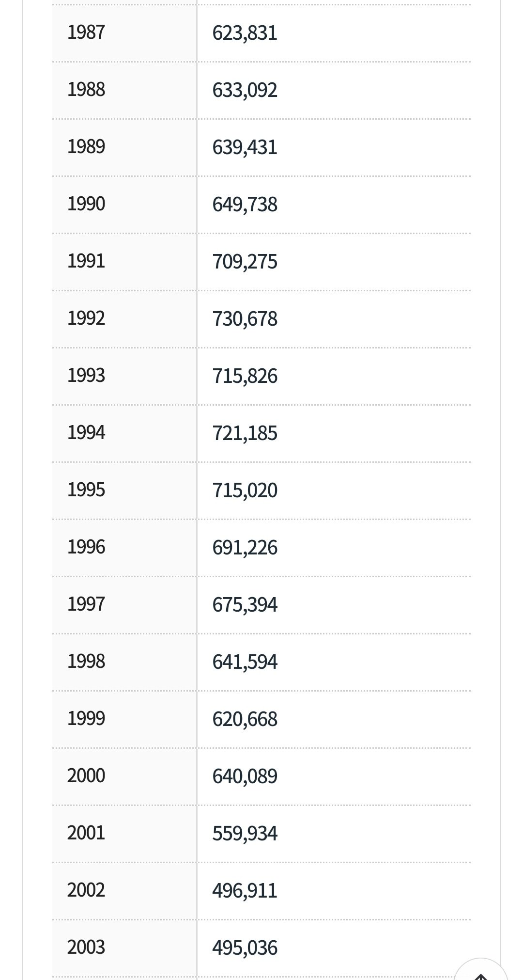The image size is (523, 980).
Task: Select the value 691,226
Action: tap(245, 548)
